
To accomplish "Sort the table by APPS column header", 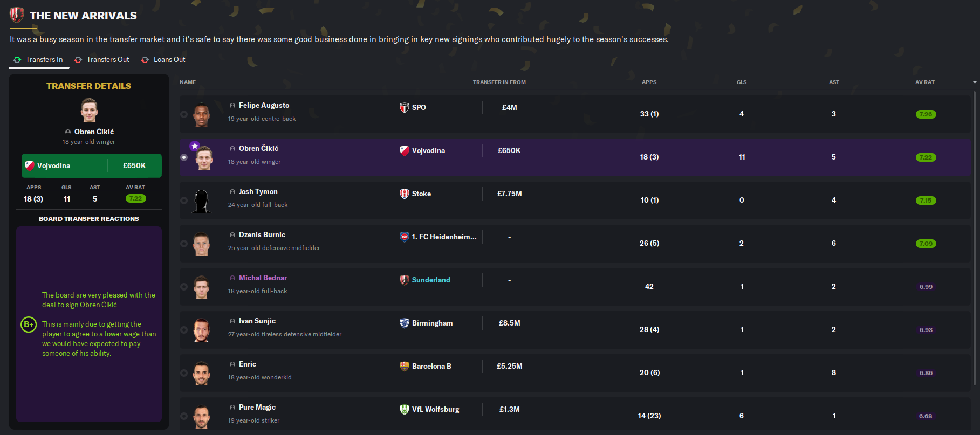I will [649, 82].
